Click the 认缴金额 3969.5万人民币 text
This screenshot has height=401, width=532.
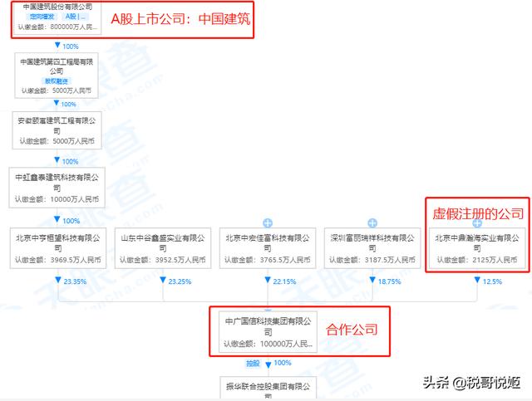(58, 260)
